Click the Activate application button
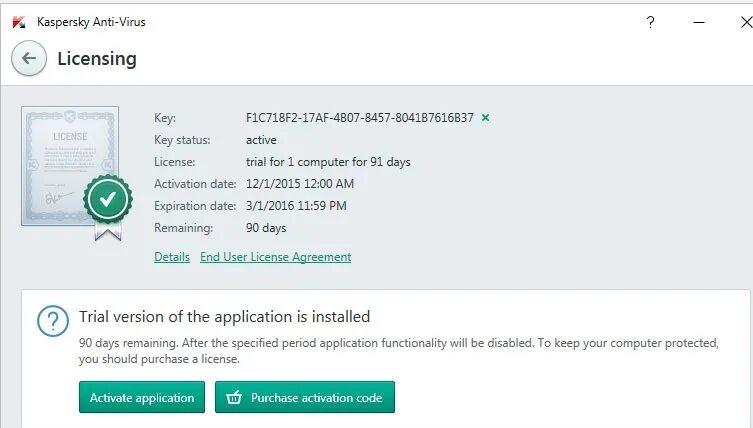 142,397
